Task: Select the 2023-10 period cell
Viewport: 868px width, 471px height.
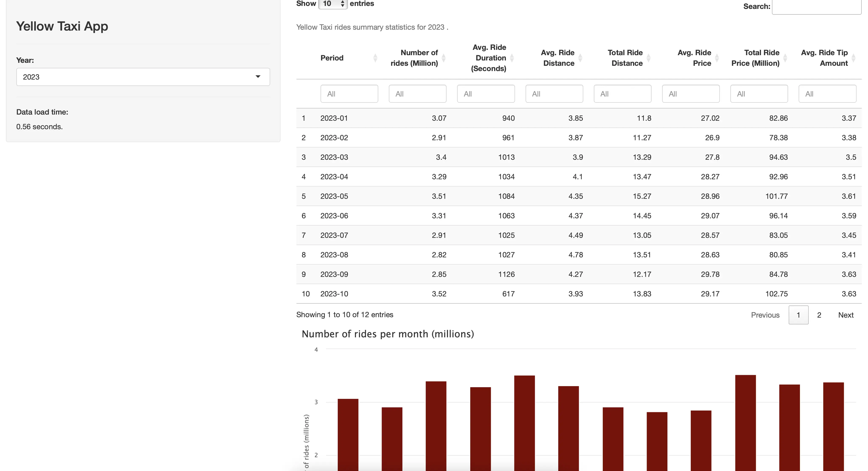Action: coord(334,294)
